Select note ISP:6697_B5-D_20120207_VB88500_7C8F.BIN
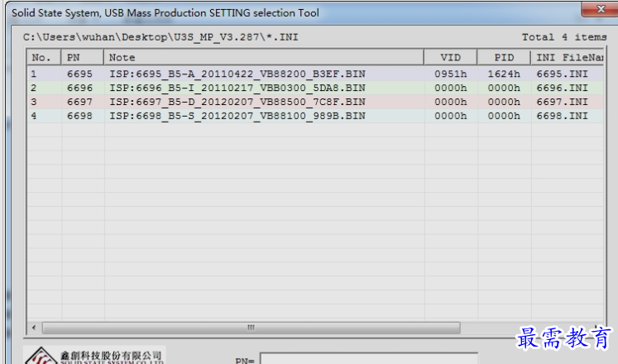Screen dimensions: 618x364 pyautogui.click(x=237, y=102)
